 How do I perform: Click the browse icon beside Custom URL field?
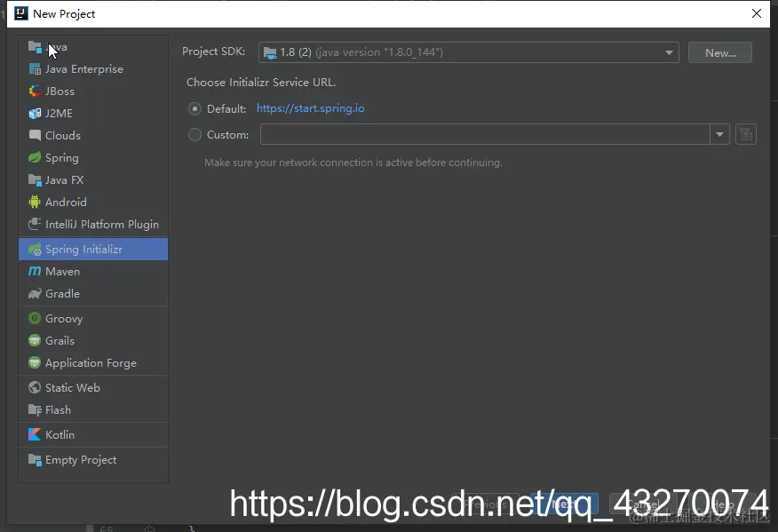click(746, 134)
